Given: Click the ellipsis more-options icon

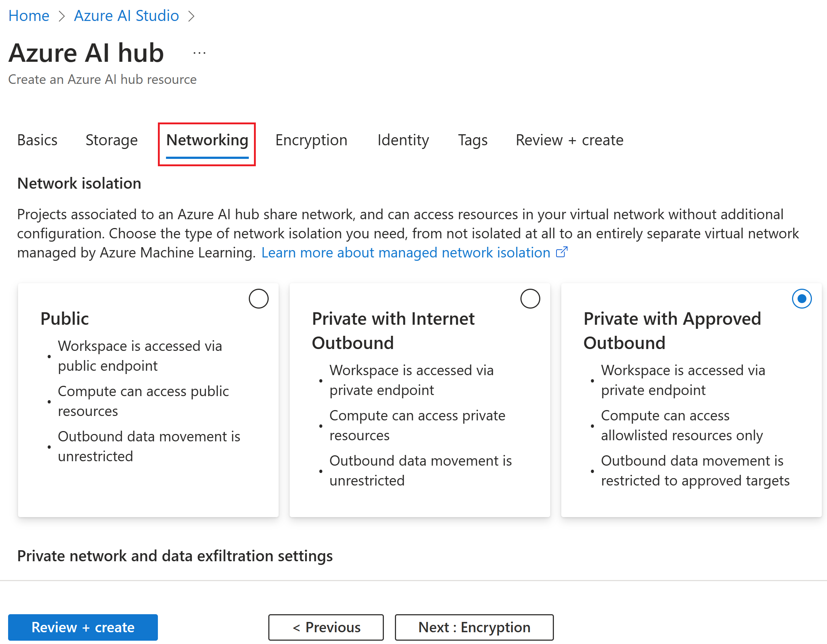Looking at the screenshot, I should [199, 53].
